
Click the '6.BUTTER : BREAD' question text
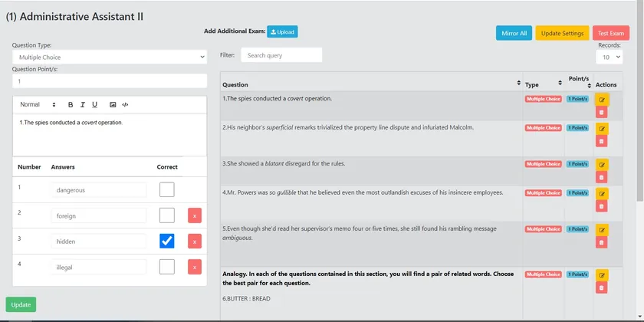click(246, 298)
